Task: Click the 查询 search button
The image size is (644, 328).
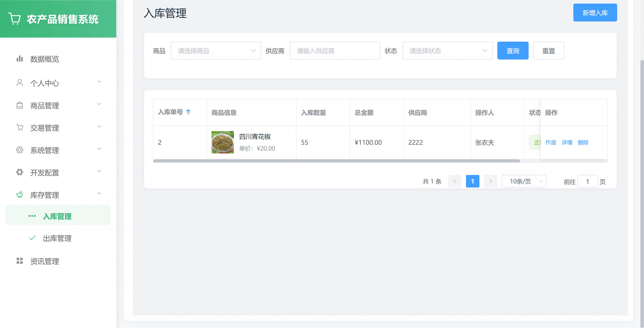Action: pyautogui.click(x=513, y=51)
